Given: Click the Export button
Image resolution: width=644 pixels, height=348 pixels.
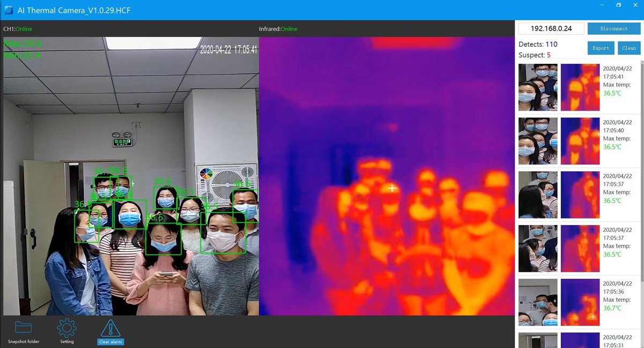Looking at the screenshot, I should point(601,48).
